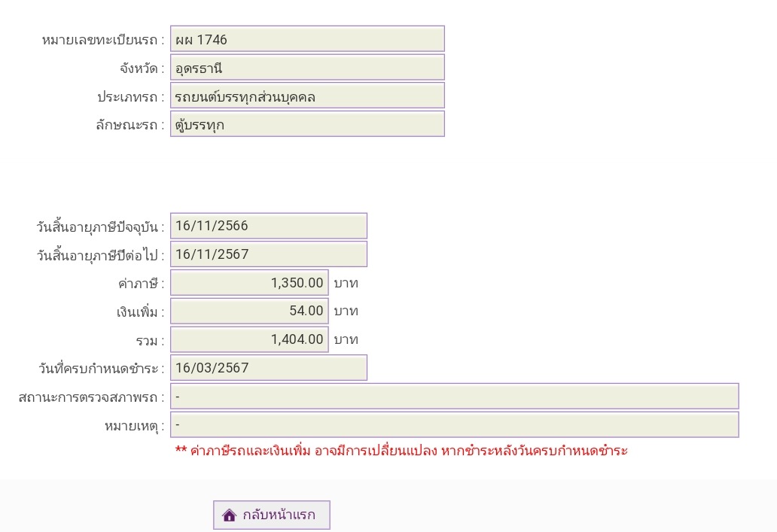Click the label สถานะการตรวจสภาพรถ
The image size is (777, 532).
[91, 398]
